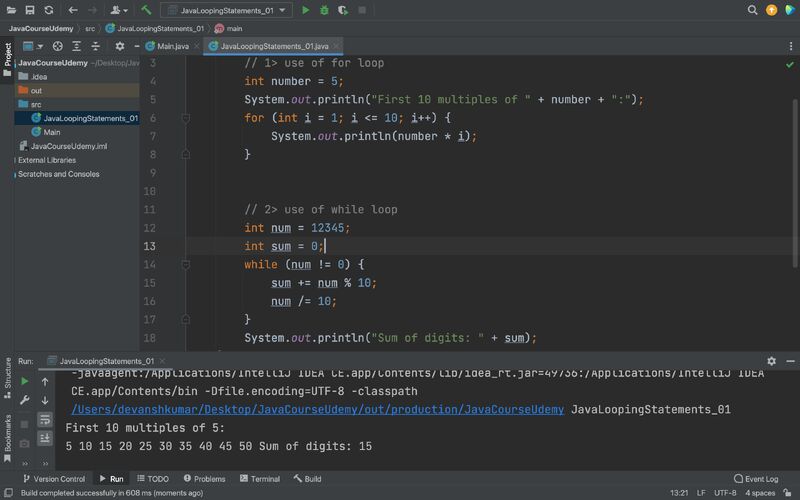The height and width of the screenshot is (500, 800).
Task: Open Project panel options with the gear icon
Action: 120,46
